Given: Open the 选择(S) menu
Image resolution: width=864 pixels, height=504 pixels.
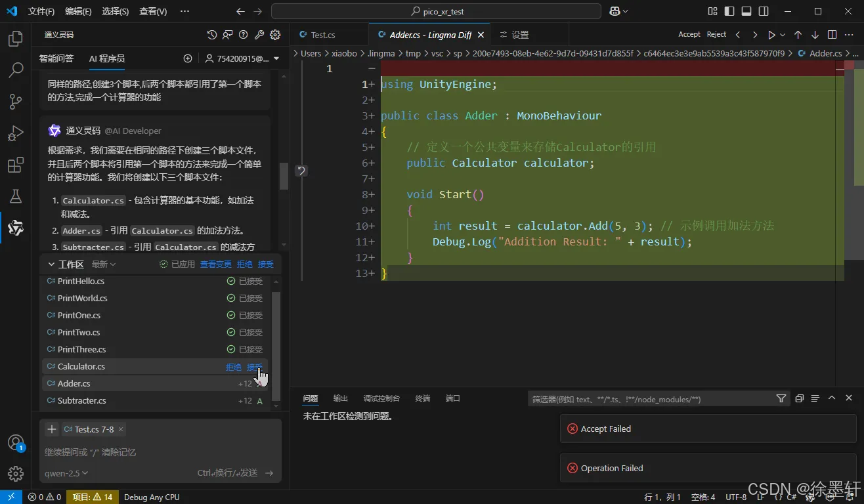Looking at the screenshot, I should (x=116, y=11).
